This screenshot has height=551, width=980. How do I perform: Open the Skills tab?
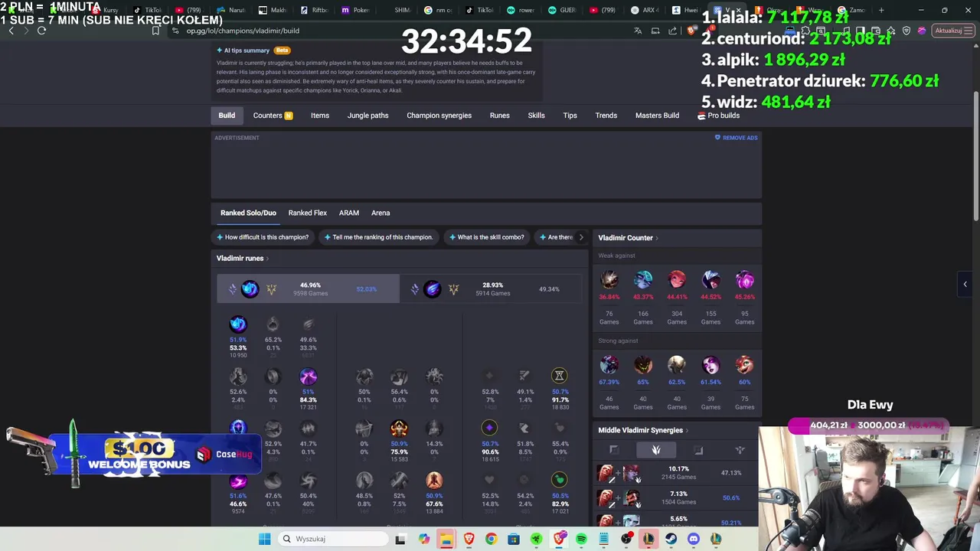pos(536,116)
